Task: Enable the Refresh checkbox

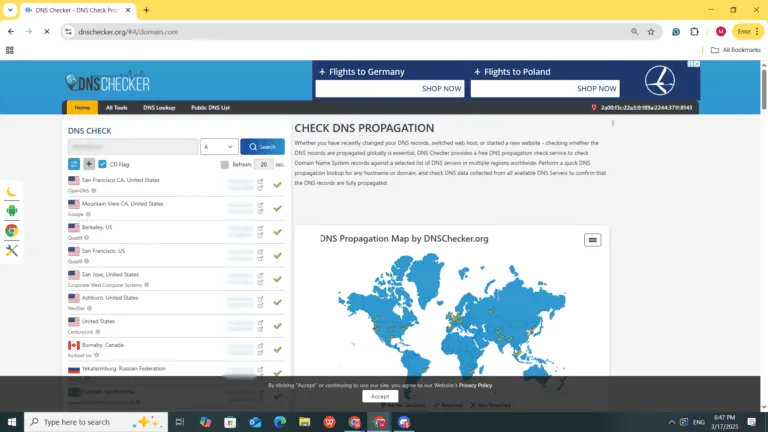Action: pyautogui.click(x=225, y=164)
